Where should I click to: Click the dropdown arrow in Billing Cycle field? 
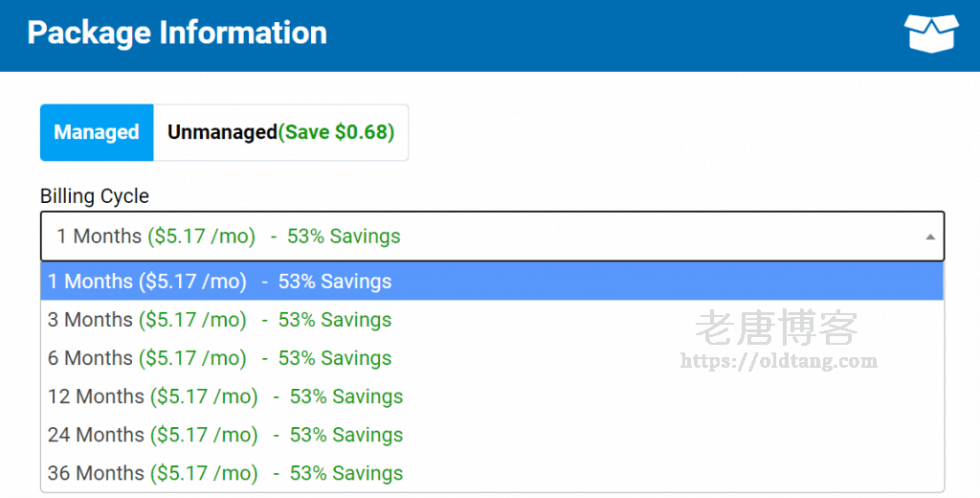(929, 237)
